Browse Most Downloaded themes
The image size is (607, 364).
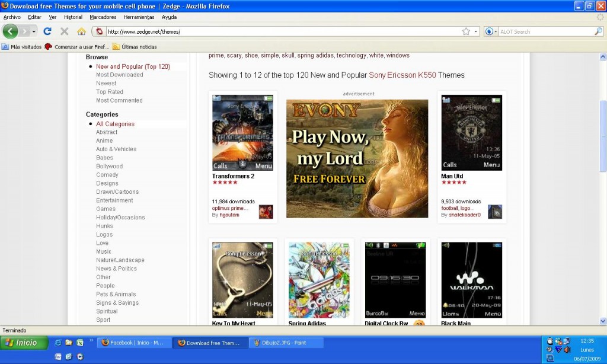120,75
